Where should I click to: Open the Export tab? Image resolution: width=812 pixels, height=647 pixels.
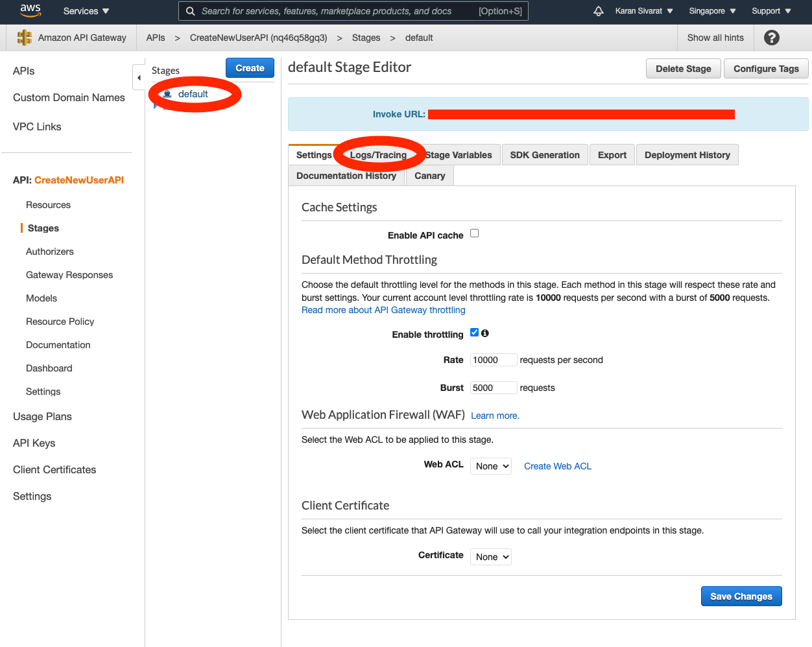[612, 155]
